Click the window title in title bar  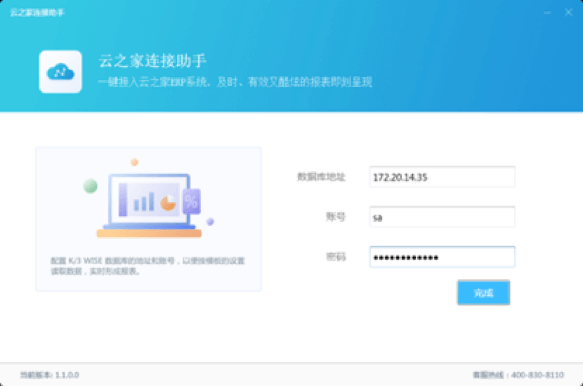tap(37, 13)
